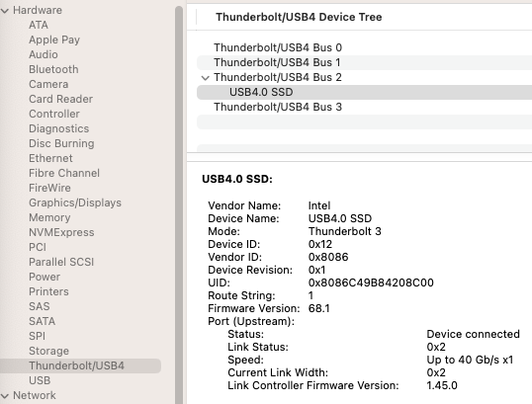Click the USB4.0 SSD details heading
Viewport: 532px width, 404px height.
(237, 179)
